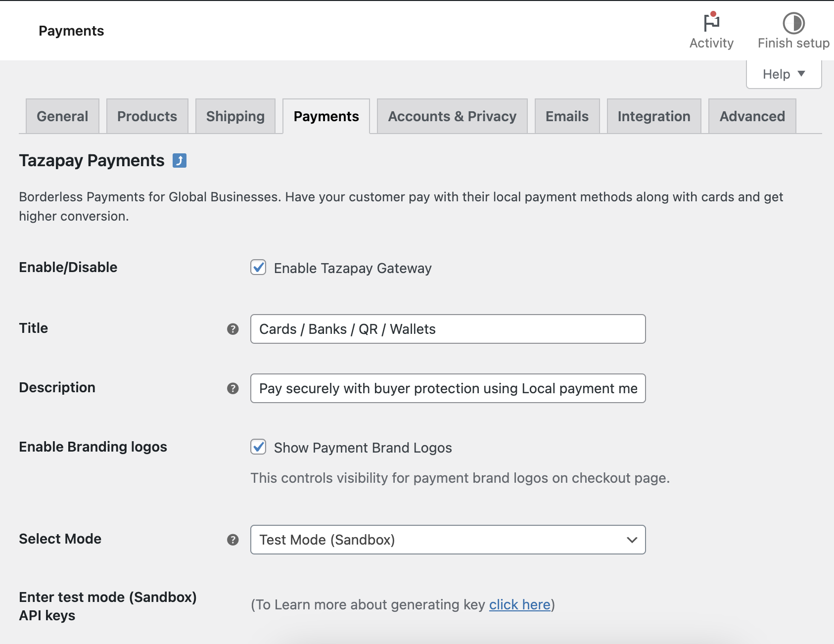Open the Select Mode dropdown

coord(448,540)
